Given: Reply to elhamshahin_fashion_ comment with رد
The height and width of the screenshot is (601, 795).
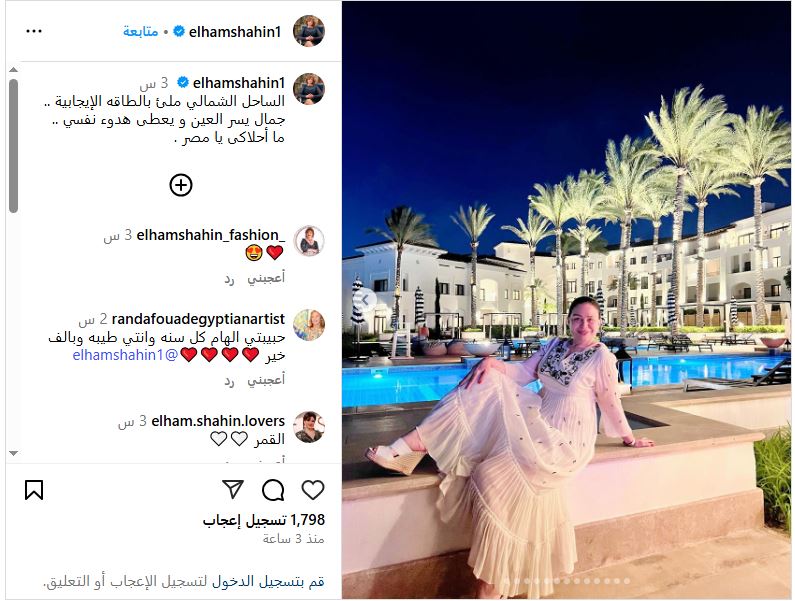Looking at the screenshot, I should 229,278.
